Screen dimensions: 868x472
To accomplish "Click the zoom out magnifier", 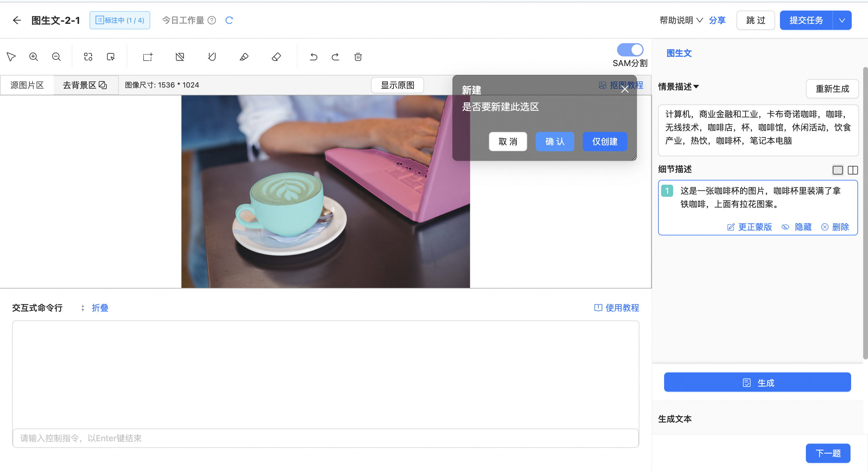I will (56, 57).
